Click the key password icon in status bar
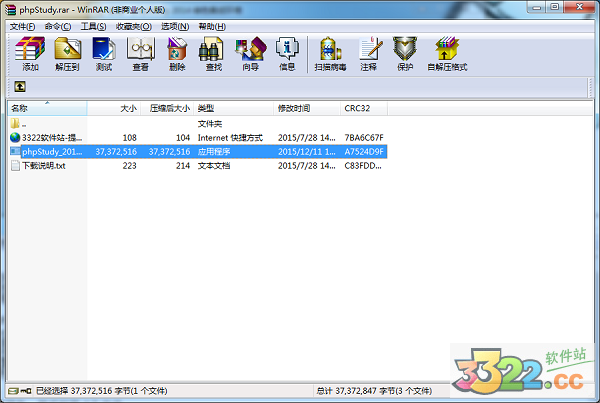 [26, 391]
